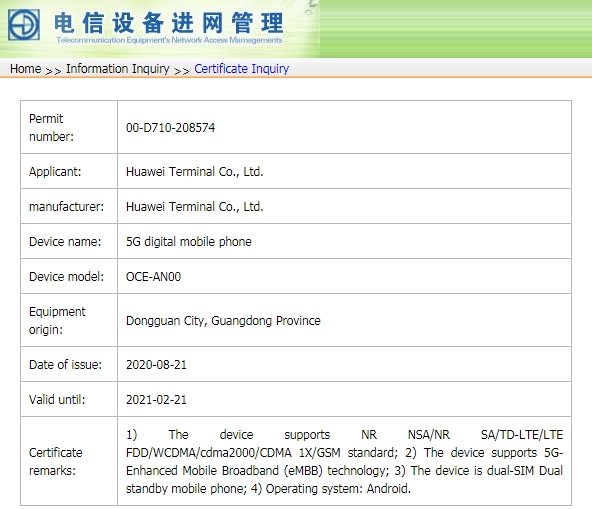Select the 'Permit number:' label cell

(x=69, y=127)
